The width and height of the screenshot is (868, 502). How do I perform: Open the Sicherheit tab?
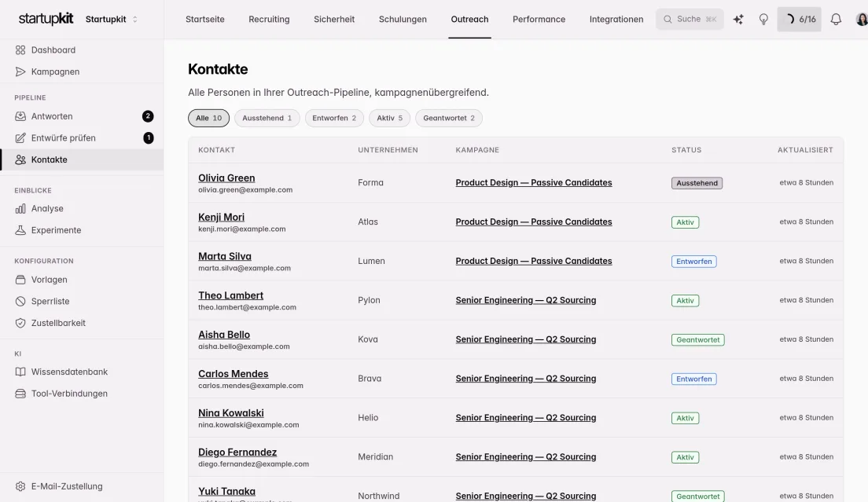tap(334, 20)
